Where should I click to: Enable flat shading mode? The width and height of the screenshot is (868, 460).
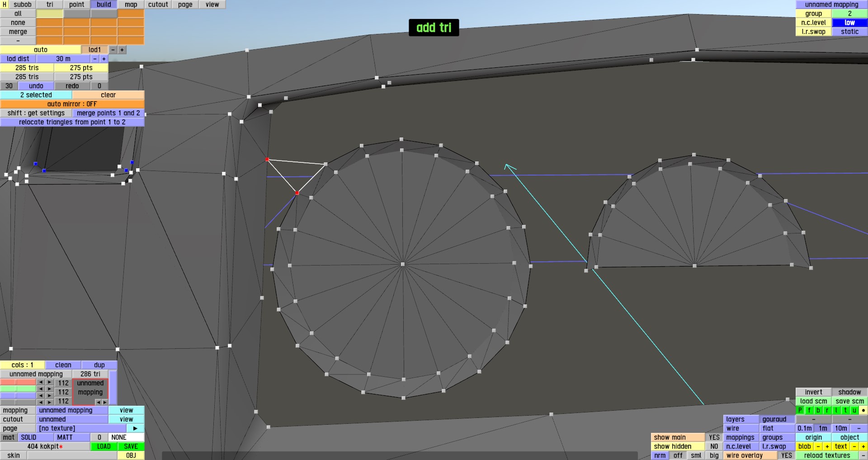(x=778, y=428)
